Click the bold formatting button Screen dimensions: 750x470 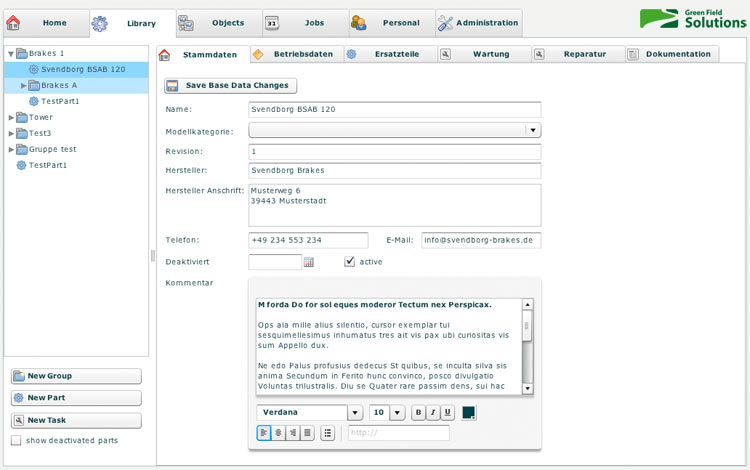pyautogui.click(x=419, y=412)
